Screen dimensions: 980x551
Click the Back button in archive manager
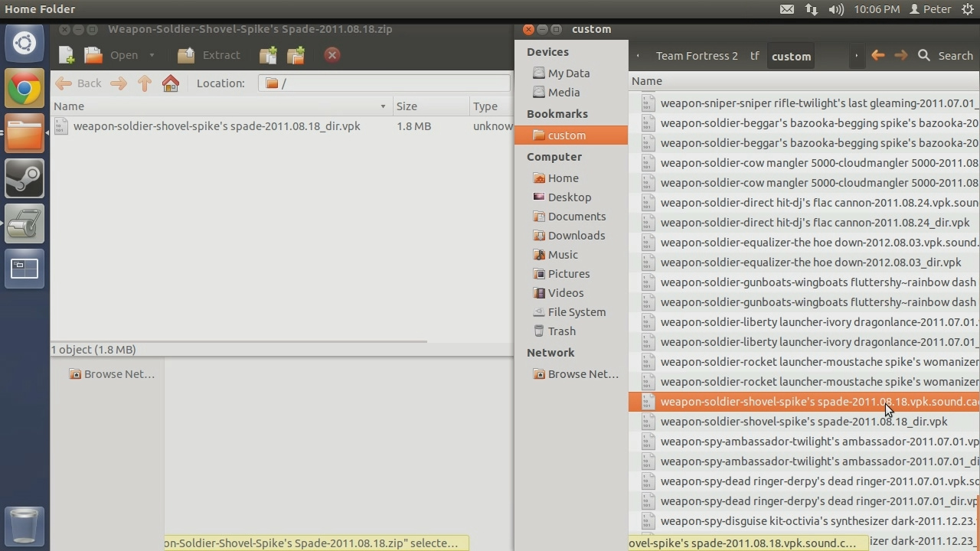pyautogui.click(x=79, y=83)
